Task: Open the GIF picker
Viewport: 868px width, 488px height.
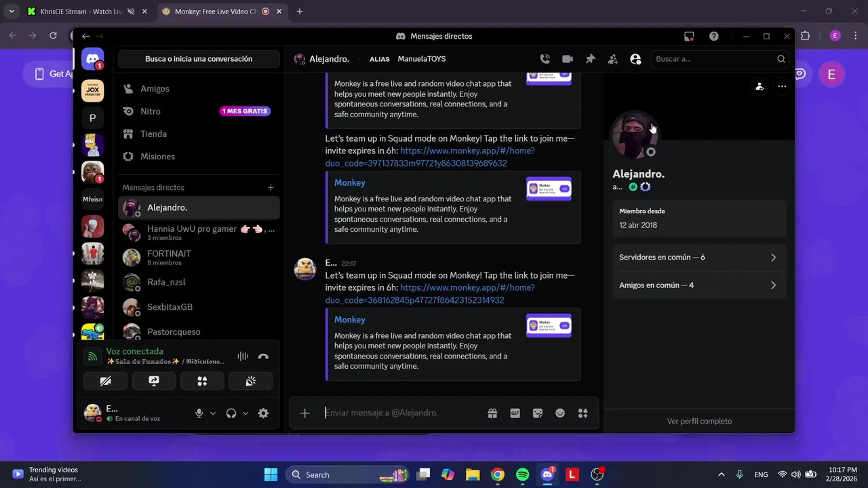Action: pyautogui.click(x=515, y=413)
